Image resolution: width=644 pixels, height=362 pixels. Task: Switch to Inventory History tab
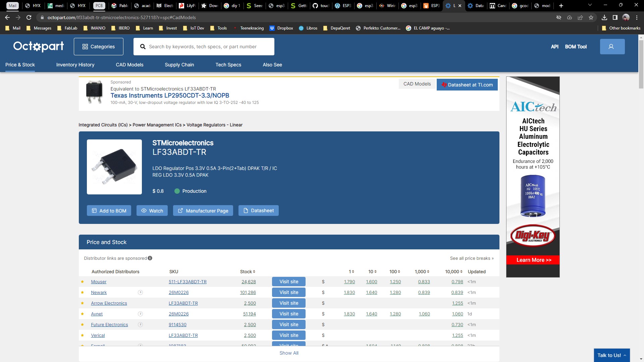click(75, 65)
